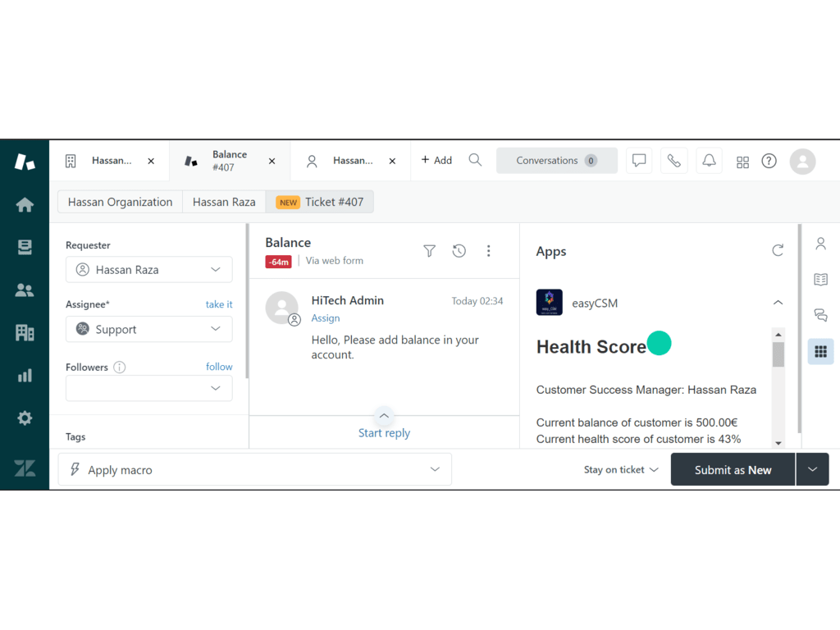Open the Zendesk Support logo icon
This screenshot has width=840, height=630.
25,162
